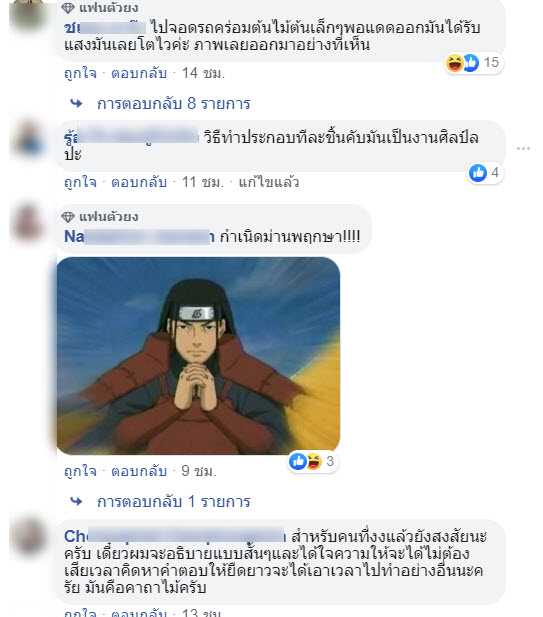Click the Ch… commenter's profile avatar
This screenshot has width=543, height=617.
click(28, 536)
